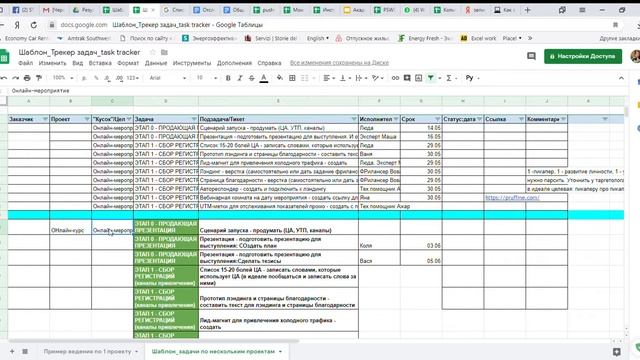The image size is (640, 360).
Task: Open the Facebook browser tab
Action: [22, 10]
